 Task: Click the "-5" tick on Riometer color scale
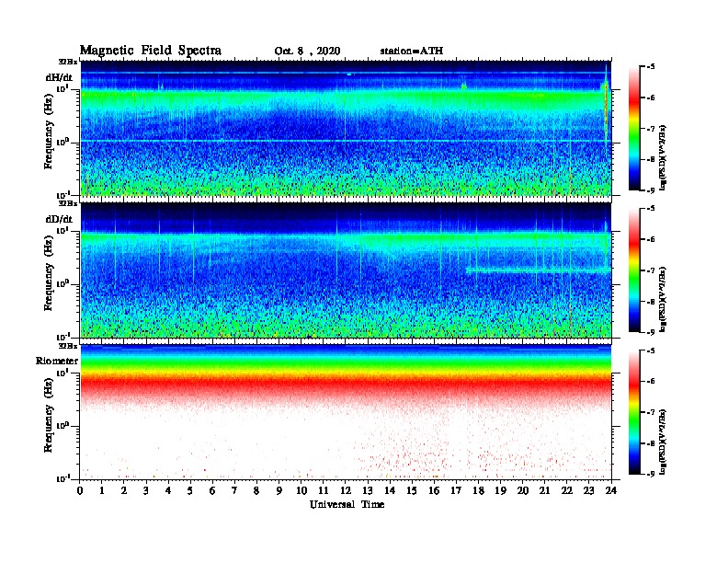click(651, 350)
